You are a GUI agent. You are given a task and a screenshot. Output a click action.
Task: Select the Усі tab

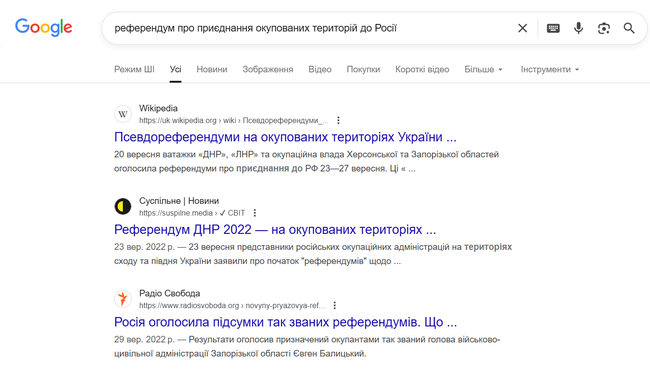tap(175, 69)
